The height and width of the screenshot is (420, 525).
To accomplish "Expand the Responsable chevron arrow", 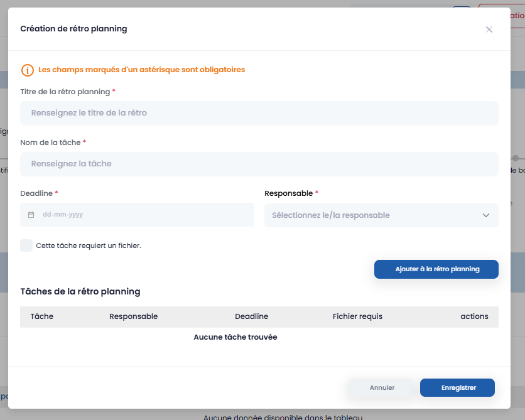I will coord(485,215).
